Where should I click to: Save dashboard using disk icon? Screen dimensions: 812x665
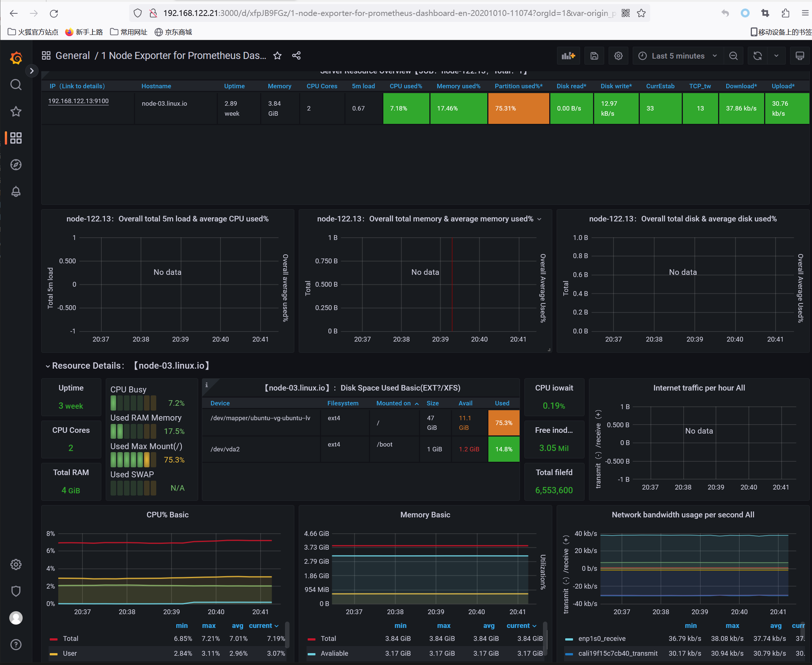[594, 56]
